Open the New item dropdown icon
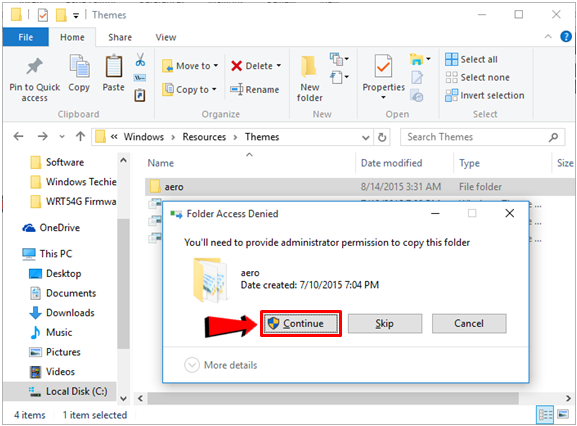Viewport: 577px width, 426px height. [x=339, y=59]
